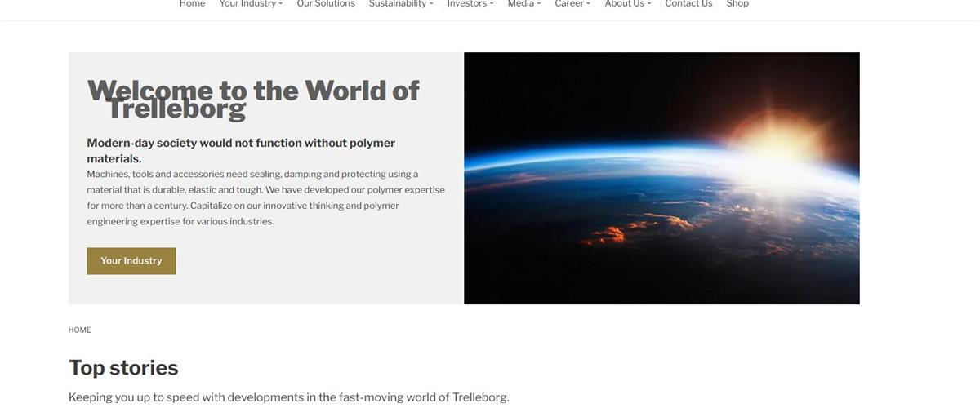Click the Welcome to the World of Trelleborg heading
This screenshot has width=980, height=408.
253,100
